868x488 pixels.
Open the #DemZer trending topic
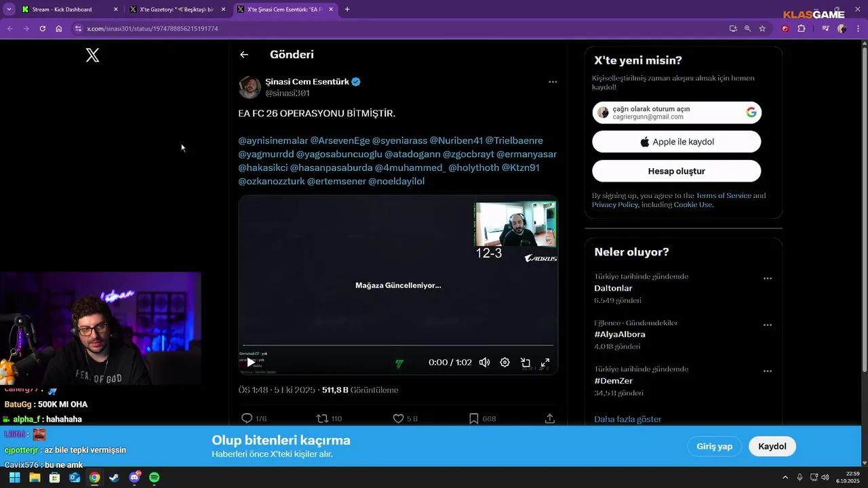pyautogui.click(x=613, y=381)
